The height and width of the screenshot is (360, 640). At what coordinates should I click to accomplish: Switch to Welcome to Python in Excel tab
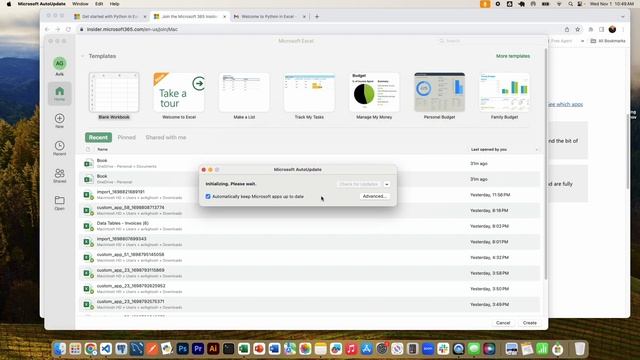269,17
